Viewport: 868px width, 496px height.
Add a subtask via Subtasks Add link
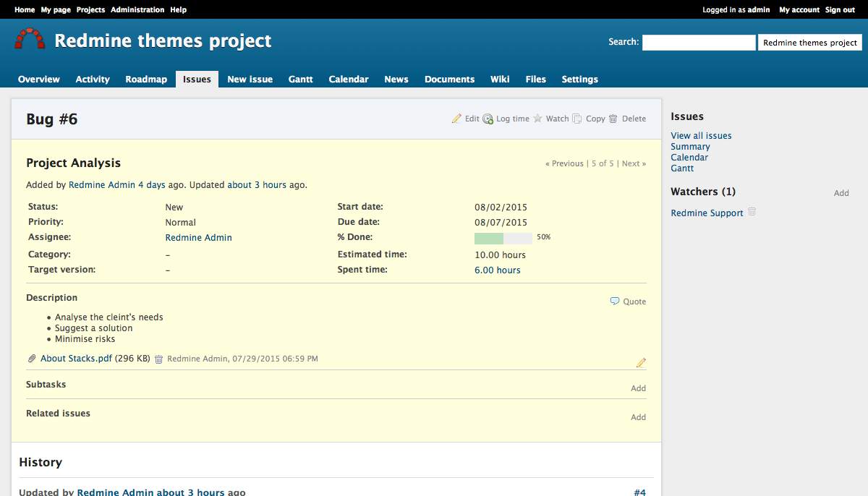point(638,388)
